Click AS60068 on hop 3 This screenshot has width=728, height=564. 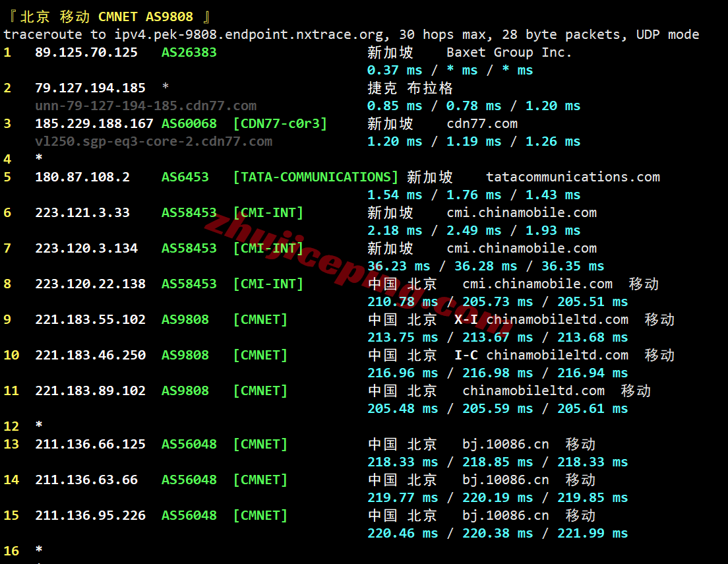189,123
